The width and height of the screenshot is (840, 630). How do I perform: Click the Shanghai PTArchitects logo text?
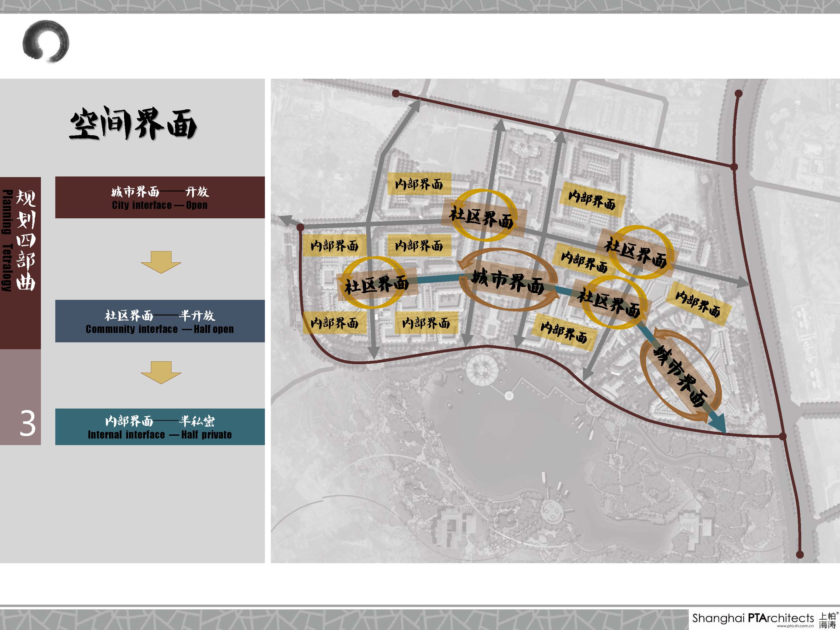(753, 618)
